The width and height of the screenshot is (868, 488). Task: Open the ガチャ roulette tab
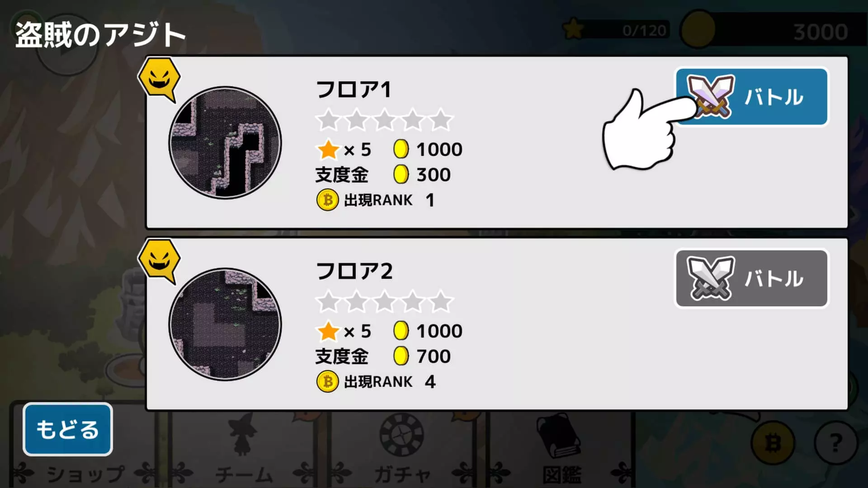click(402, 452)
